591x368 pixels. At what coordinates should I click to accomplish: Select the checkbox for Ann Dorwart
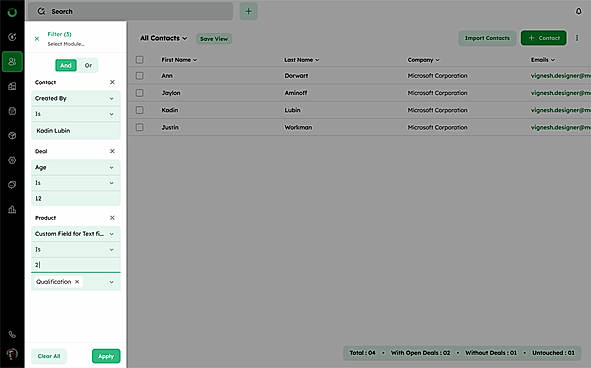point(140,76)
